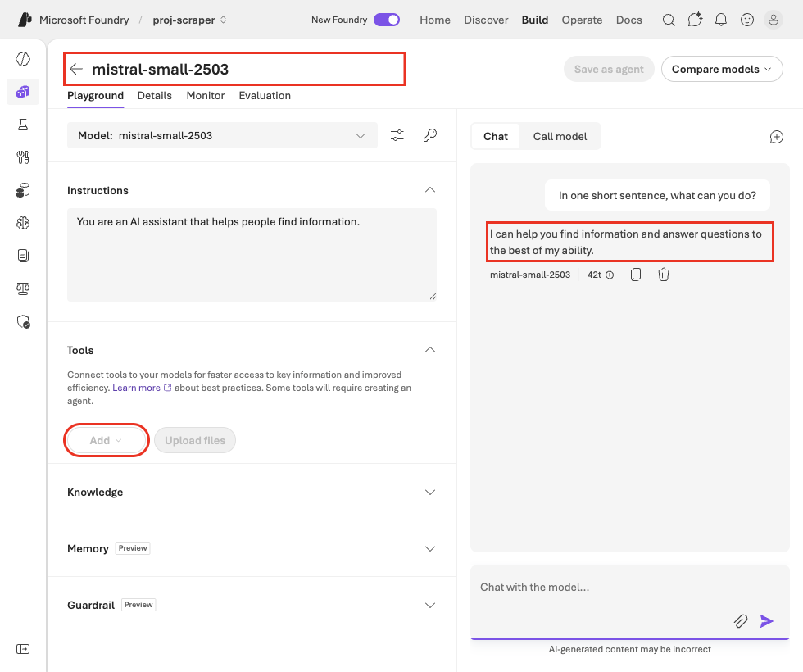Open the sparkle chat assistant icon in header
This screenshot has width=803, height=672.
(x=695, y=20)
